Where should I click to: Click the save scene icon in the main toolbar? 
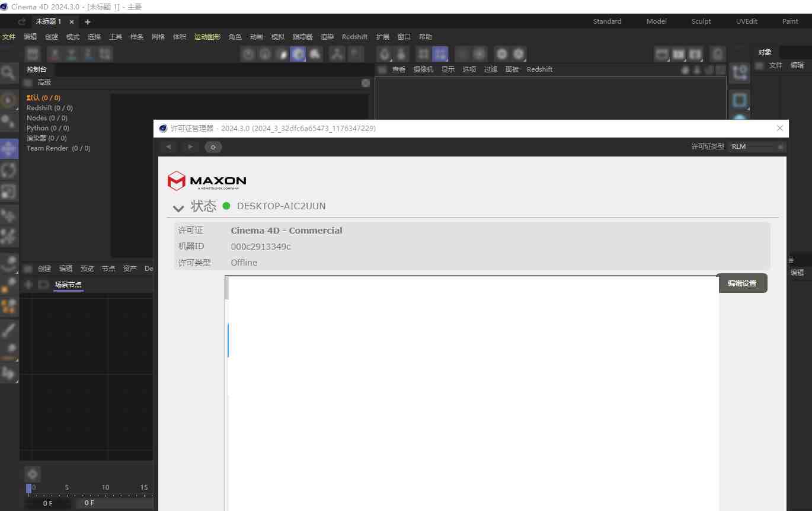point(33,53)
